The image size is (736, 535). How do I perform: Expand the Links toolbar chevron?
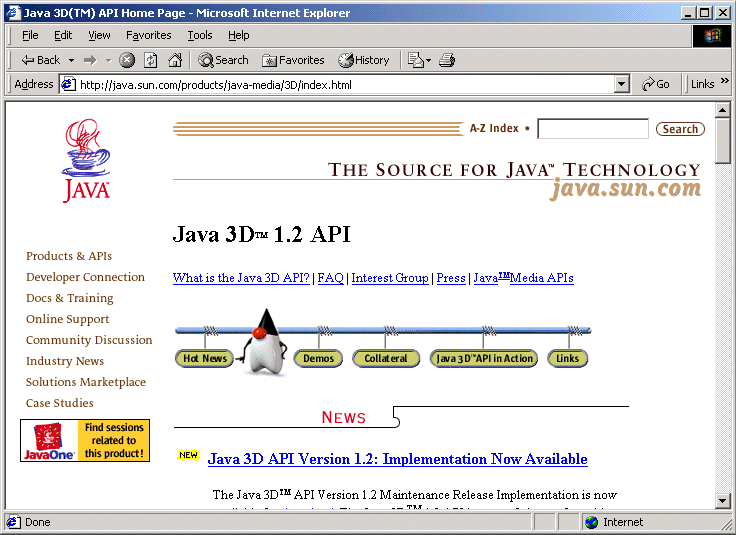(x=724, y=81)
